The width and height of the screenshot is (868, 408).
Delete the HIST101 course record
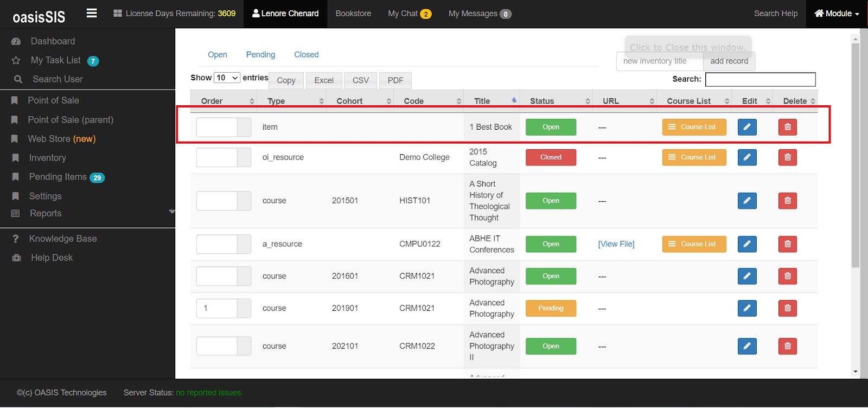click(x=788, y=201)
